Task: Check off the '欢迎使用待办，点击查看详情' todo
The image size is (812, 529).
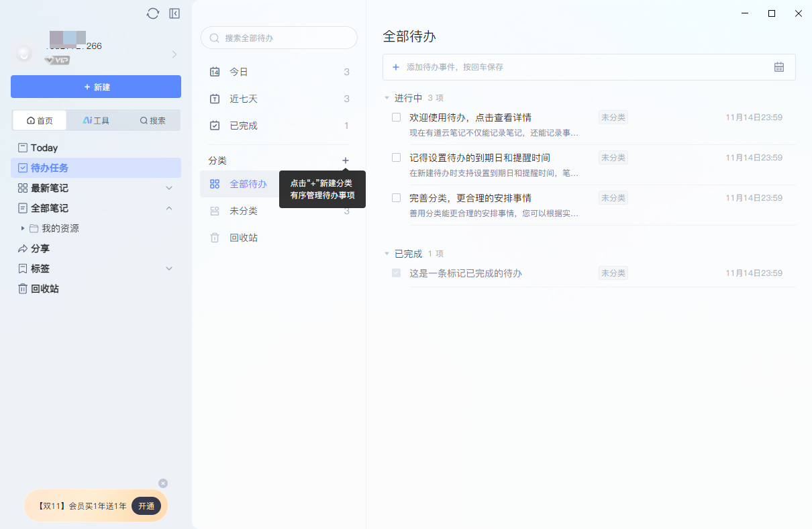Action: pyautogui.click(x=395, y=117)
